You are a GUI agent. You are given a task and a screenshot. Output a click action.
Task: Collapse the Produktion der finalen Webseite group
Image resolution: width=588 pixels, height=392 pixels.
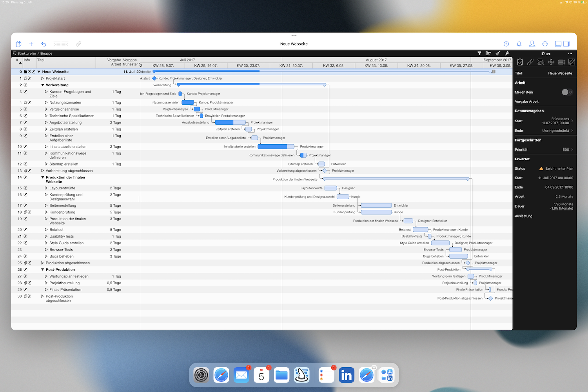tap(43, 177)
